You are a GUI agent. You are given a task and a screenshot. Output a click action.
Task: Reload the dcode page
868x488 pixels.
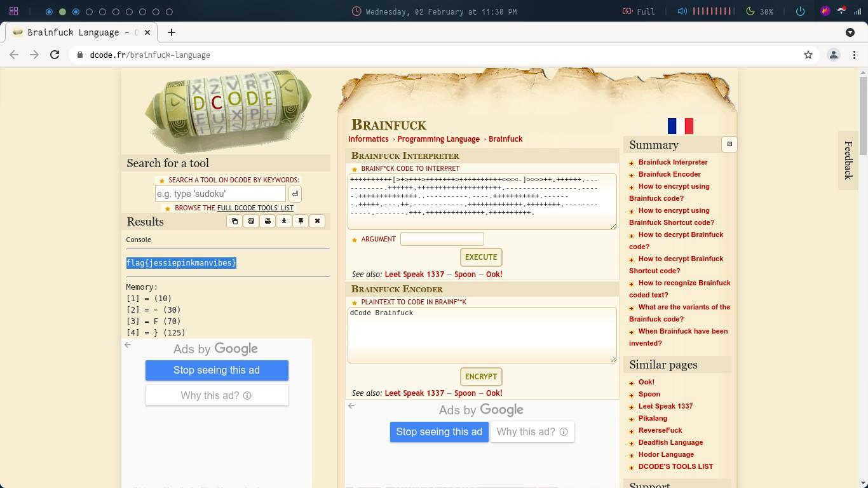[55, 55]
